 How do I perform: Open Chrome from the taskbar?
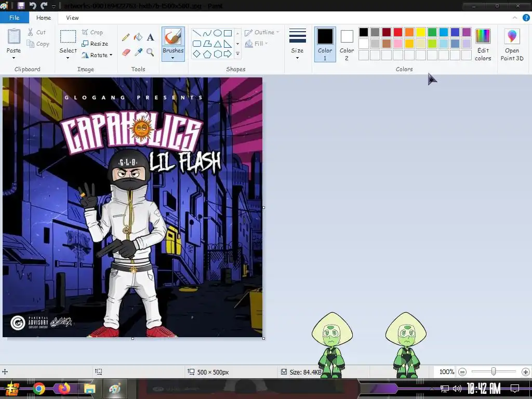[x=39, y=389]
